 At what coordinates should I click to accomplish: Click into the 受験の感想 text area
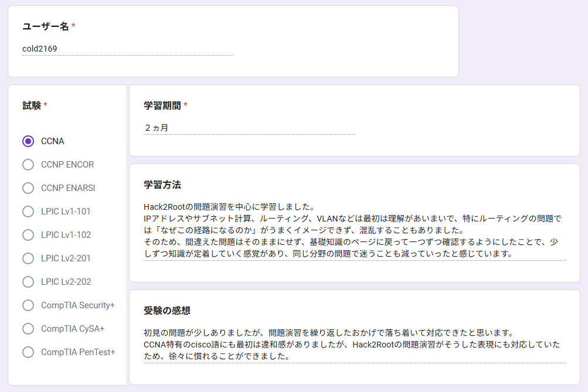354,345
